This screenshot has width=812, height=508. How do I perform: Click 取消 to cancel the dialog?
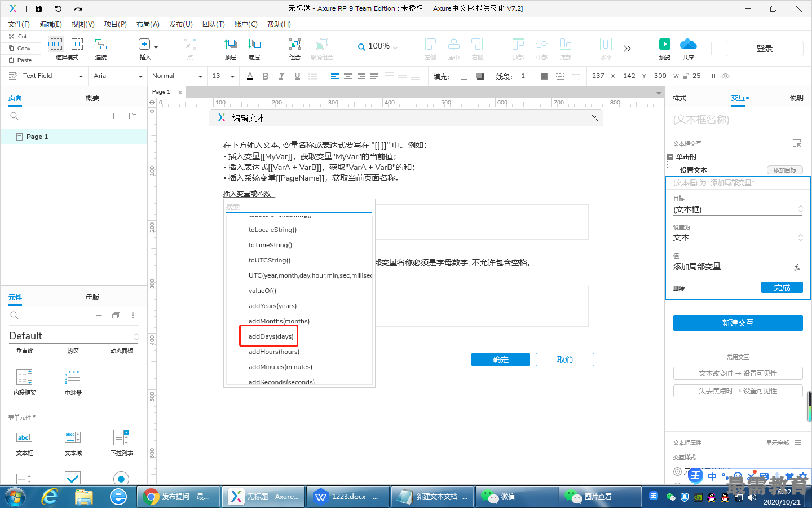click(565, 360)
